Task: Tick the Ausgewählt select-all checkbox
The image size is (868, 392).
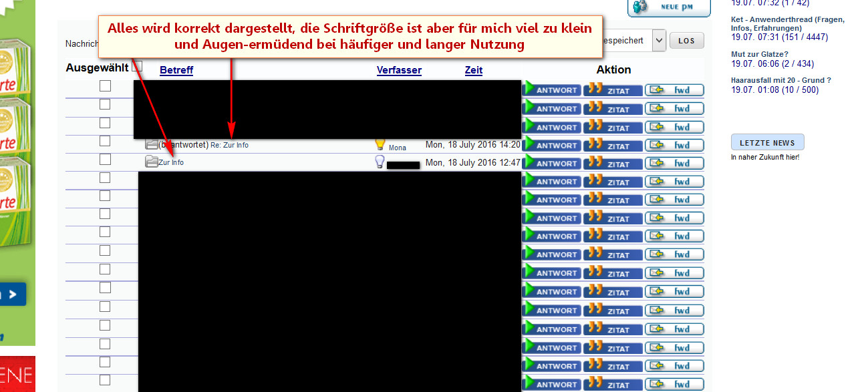Action: tap(137, 66)
